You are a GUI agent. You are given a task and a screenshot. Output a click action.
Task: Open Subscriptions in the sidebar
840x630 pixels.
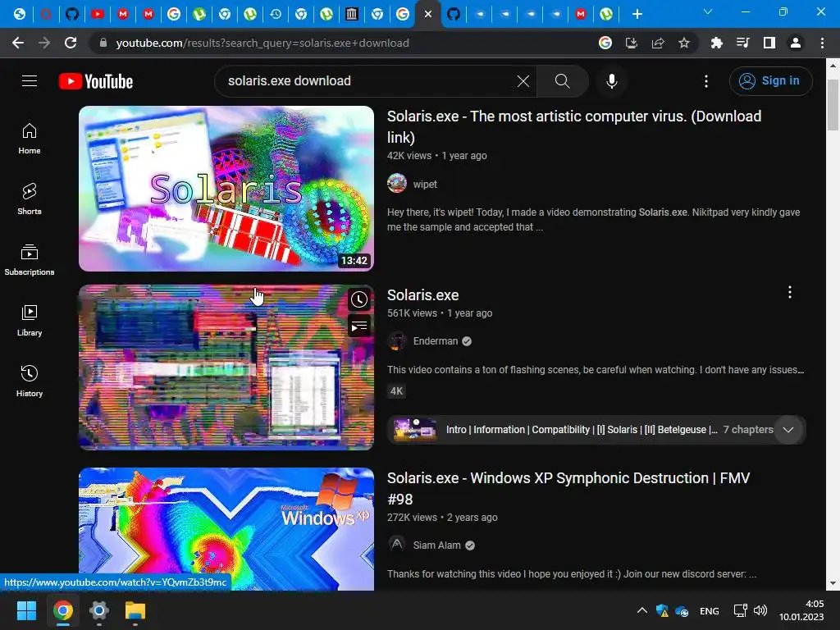[30, 260]
